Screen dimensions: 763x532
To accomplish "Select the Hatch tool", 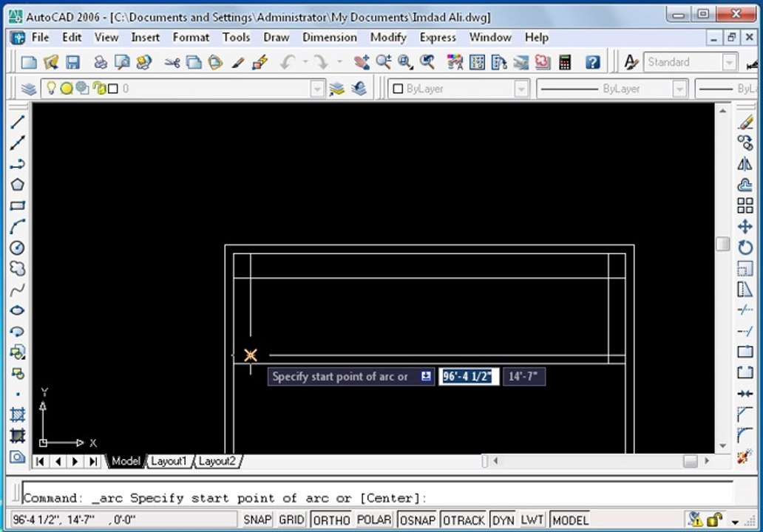I will point(18,415).
